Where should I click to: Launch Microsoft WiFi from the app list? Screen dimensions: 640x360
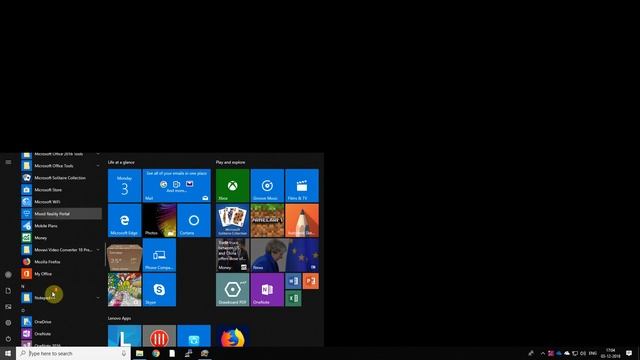[61, 202]
